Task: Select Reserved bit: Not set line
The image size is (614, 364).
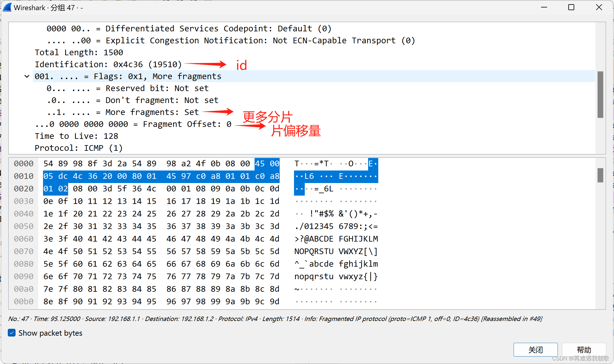Action: tap(128, 88)
